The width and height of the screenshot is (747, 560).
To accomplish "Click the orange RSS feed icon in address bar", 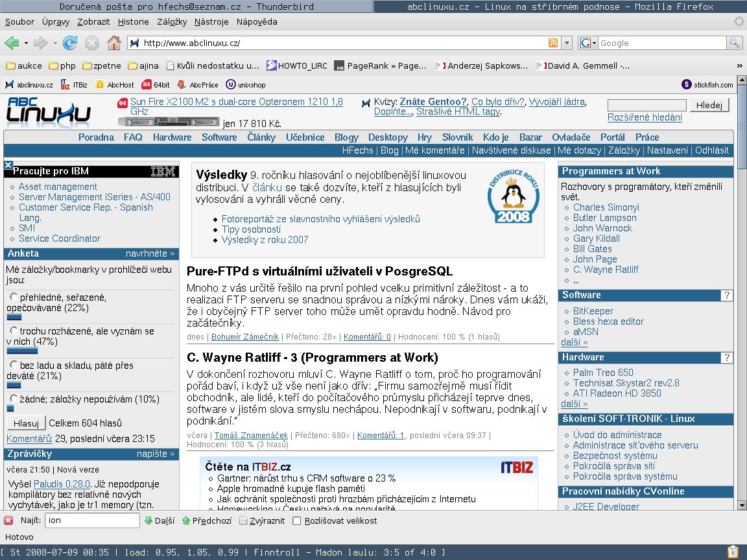I will click(x=553, y=43).
